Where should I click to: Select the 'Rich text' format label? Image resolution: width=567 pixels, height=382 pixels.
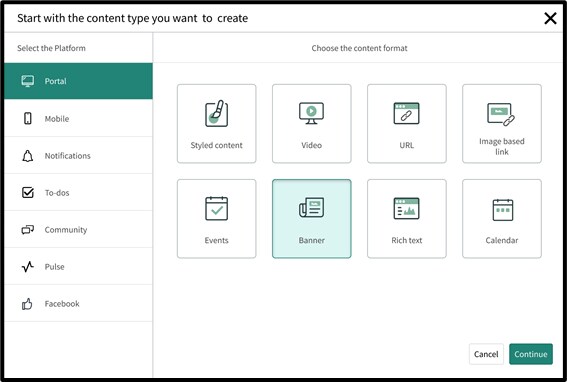click(x=406, y=240)
